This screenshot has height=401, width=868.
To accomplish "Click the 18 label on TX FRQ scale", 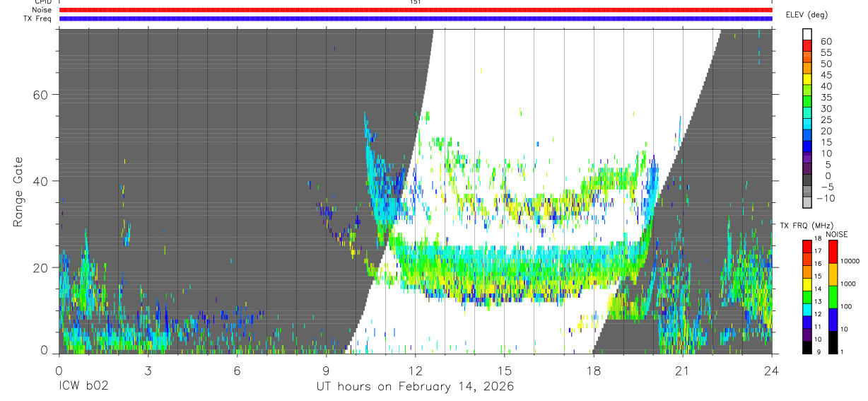I will click(818, 238).
